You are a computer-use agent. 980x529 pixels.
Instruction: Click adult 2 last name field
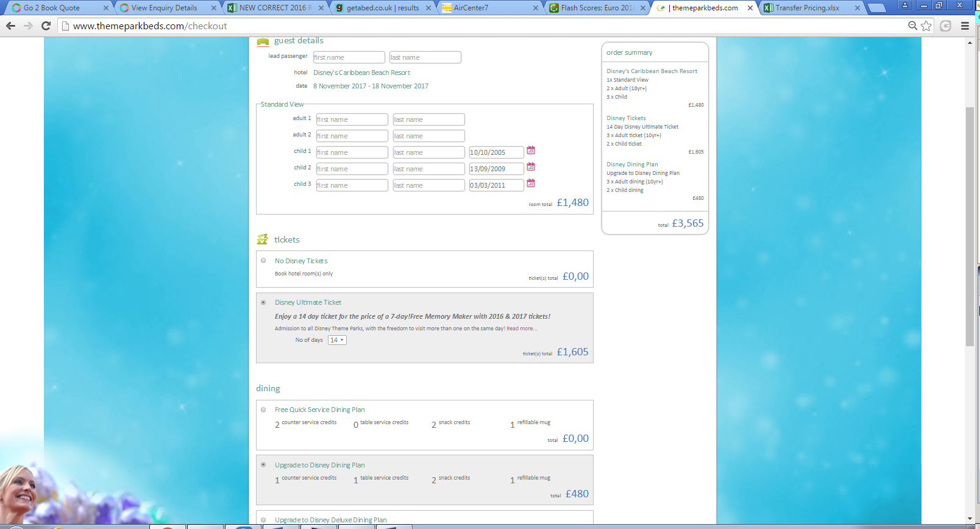click(x=429, y=136)
